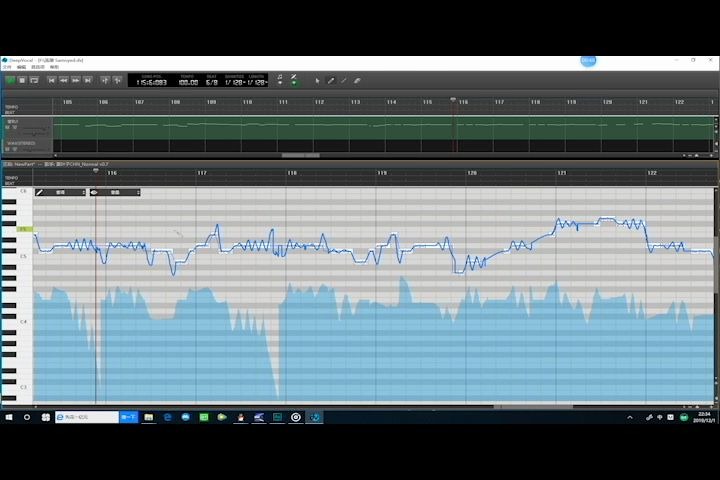720x480 pixels.
Task: Open the green icon app in the taskbar
Action: click(x=204, y=417)
